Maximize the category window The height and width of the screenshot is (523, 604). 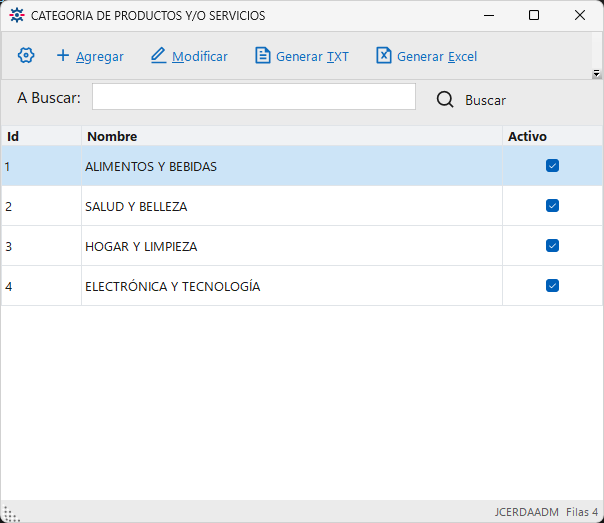pos(534,15)
